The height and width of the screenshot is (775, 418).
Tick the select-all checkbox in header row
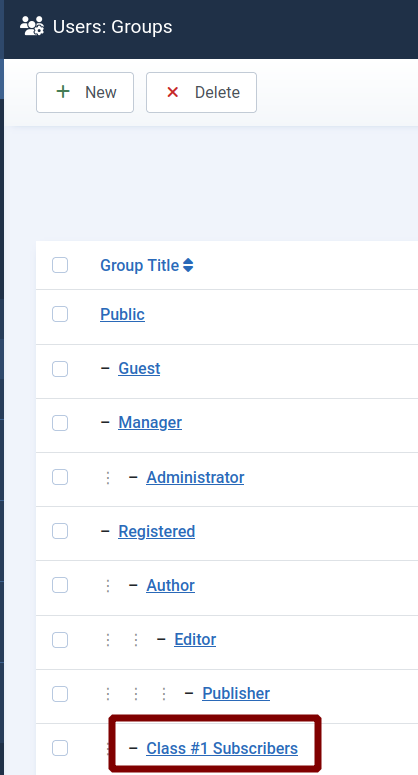tap(60, 265)
